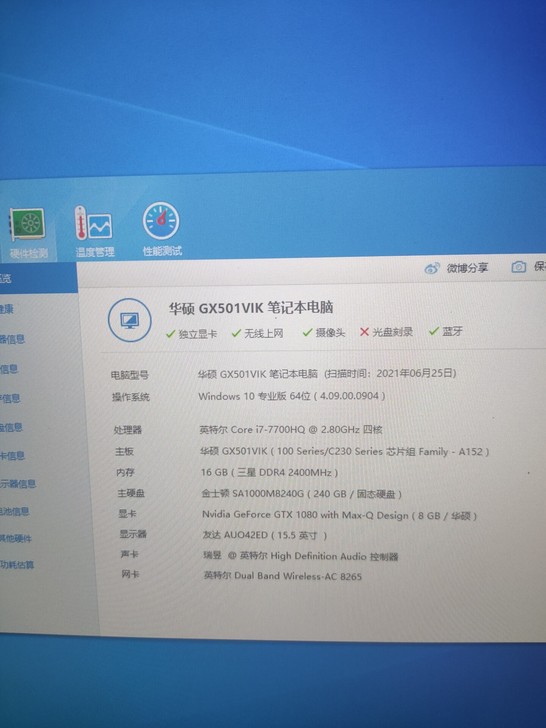Click the 无线上网 status indicator
This screenshot has height=728, width=546.
click(257, 333)
